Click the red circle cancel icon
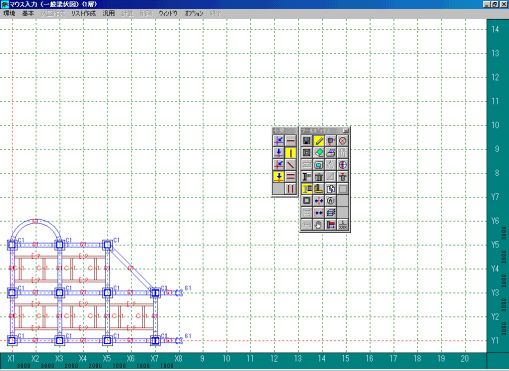 click(343, 141)
